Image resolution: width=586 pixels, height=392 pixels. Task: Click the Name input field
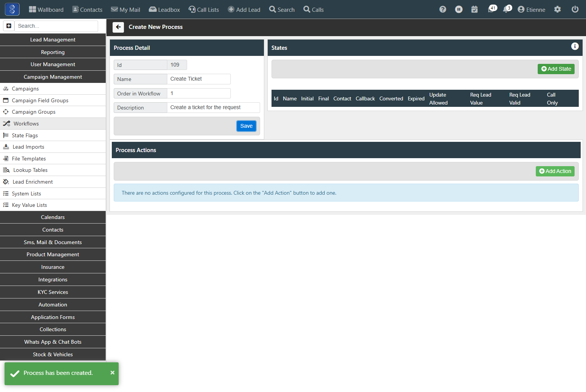pos(199,79)
